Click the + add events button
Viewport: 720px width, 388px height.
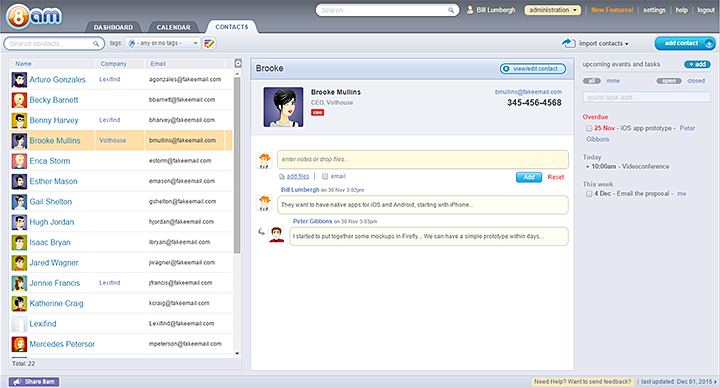tap(698, 64)
